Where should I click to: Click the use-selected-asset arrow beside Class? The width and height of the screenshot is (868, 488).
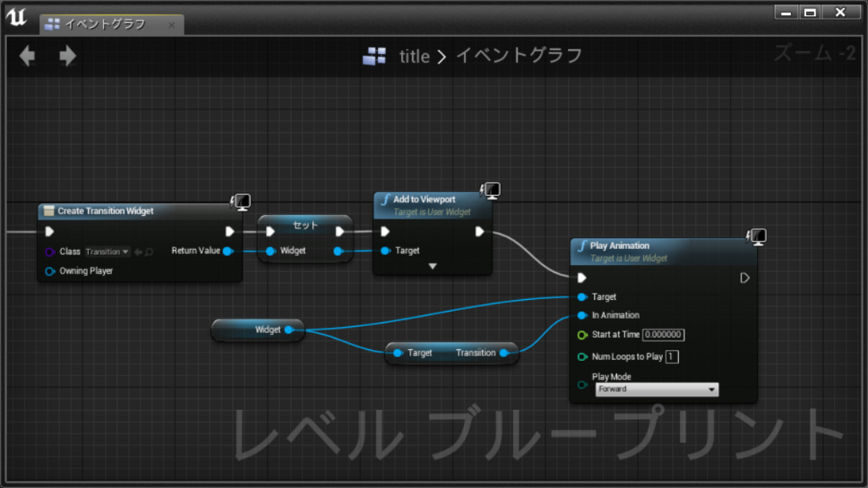pos(138,252)
